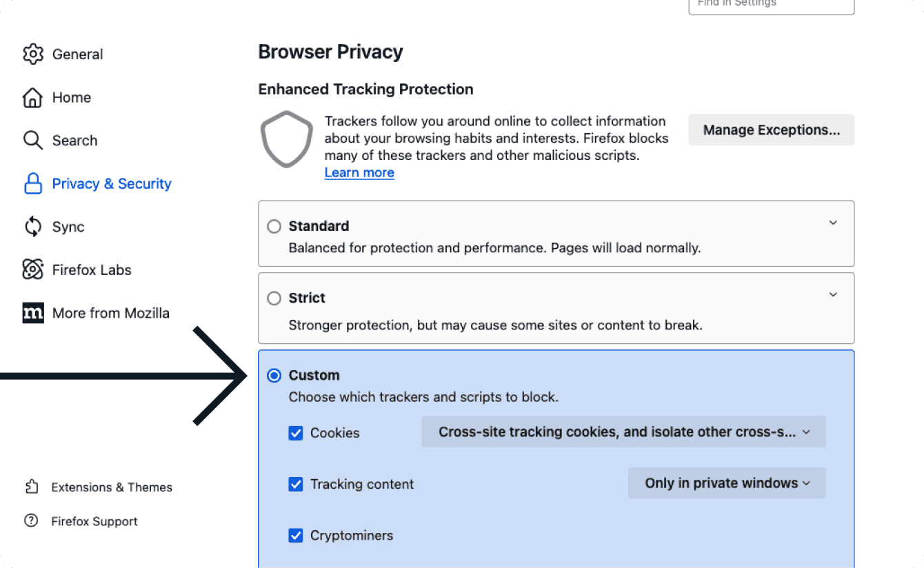Open the Only in private windows dropdown
This screenshot has height=568, width=924.
[x=727, y=483]
